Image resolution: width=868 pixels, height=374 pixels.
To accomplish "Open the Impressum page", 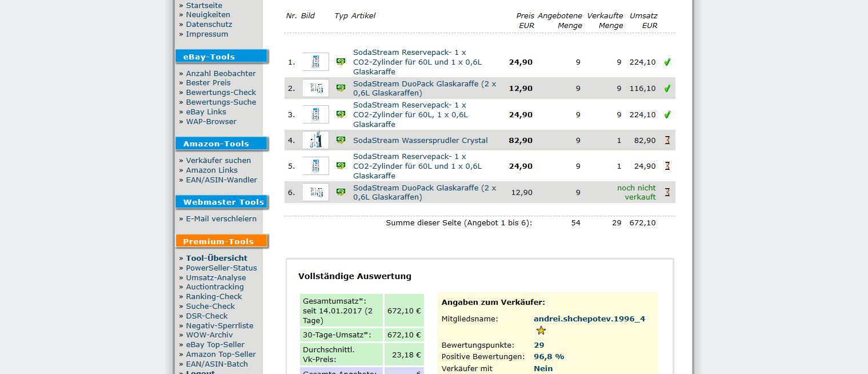I will [207, 34].
